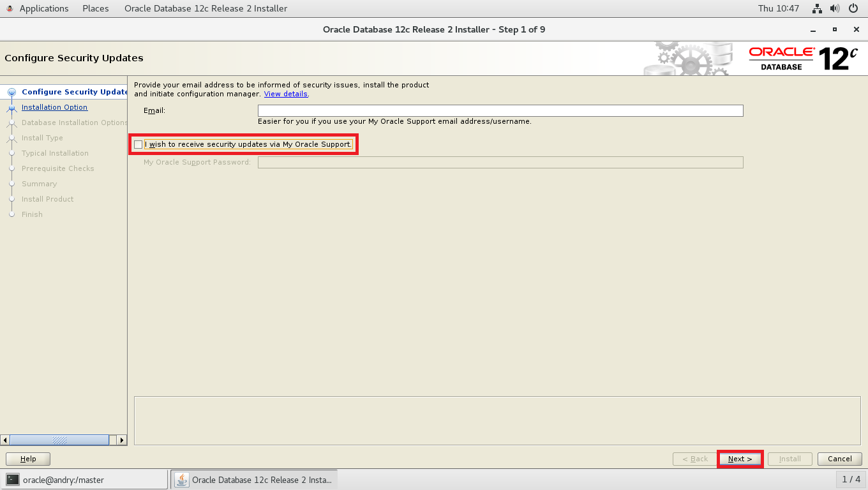
Task: Click the volume icon in top bar
Action: (x=835, y=8)
